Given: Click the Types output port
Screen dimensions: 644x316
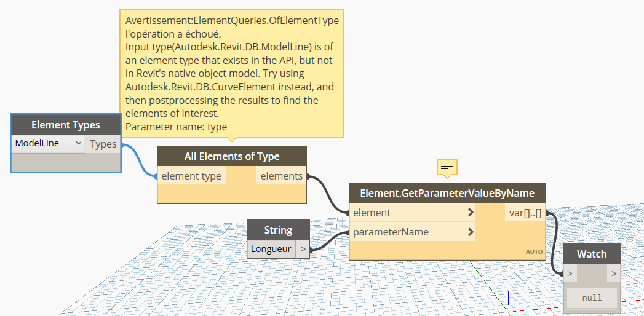Looking at the screenshot, I should (103, 144).
